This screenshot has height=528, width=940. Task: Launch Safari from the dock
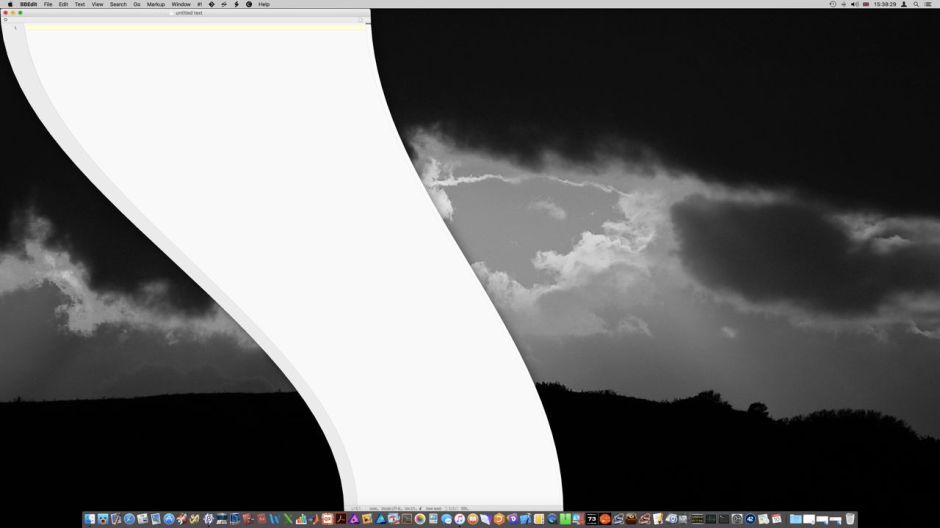tap(129, 519)
